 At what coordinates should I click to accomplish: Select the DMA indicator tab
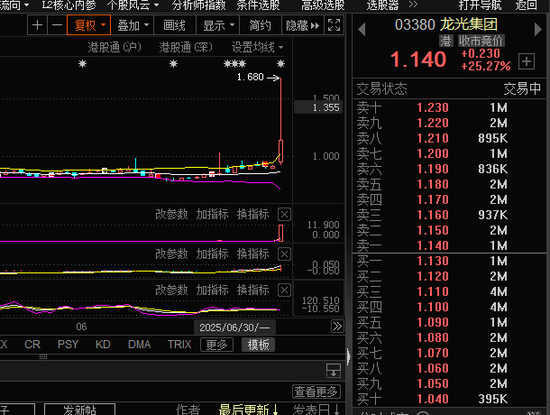(x=140, y=344)
